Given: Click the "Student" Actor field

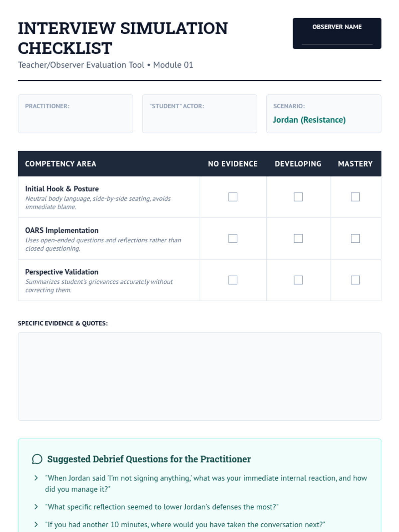Looking at the screenshot, I should pos(199,120).
